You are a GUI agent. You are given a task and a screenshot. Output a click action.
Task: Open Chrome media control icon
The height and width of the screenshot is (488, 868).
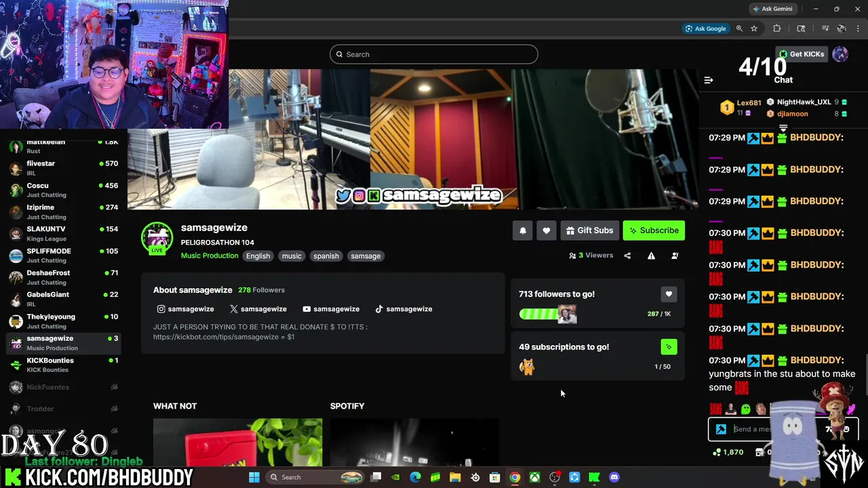825,28
